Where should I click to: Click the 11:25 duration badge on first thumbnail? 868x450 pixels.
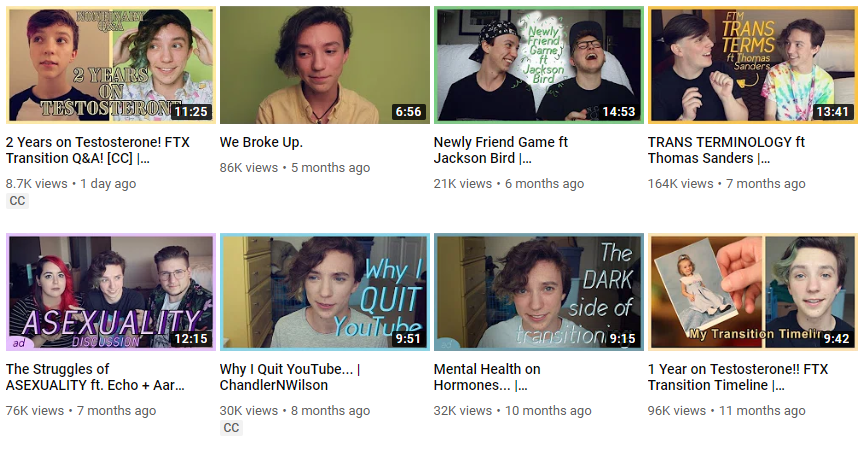[191, 112]
